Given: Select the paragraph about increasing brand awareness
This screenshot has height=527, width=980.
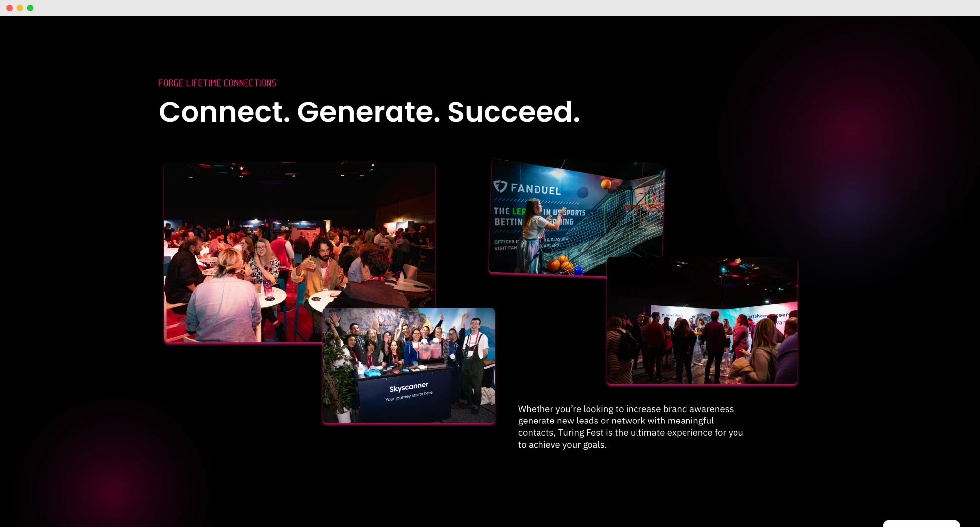Looking at the screenshot, I should 631,426.
